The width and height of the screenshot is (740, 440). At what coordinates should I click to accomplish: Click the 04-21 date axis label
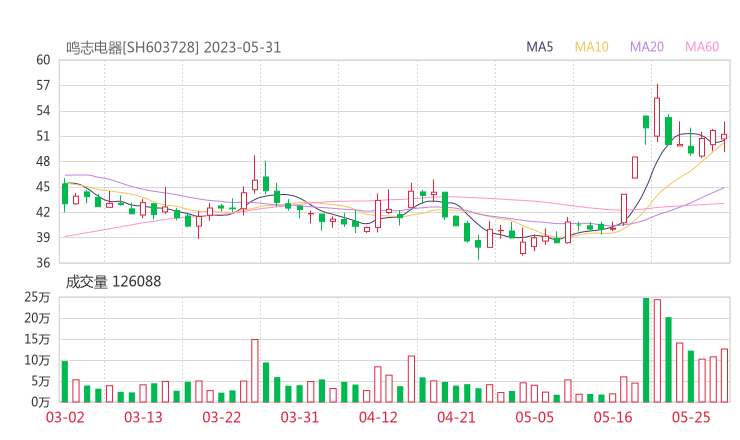coord(456,417)
